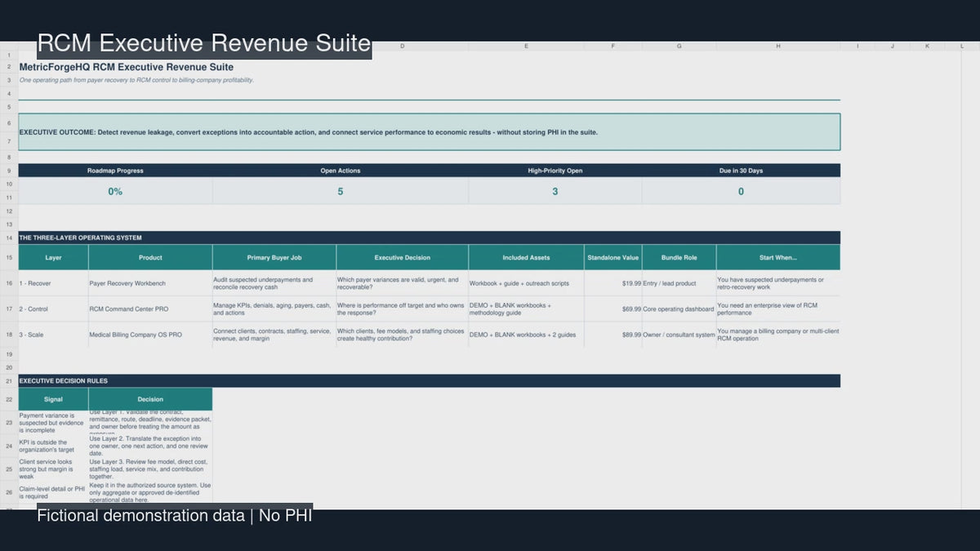Click the 'Executive Decision' header cell
The height and width of the screenshot is (551, 980).
click(402, 257)
